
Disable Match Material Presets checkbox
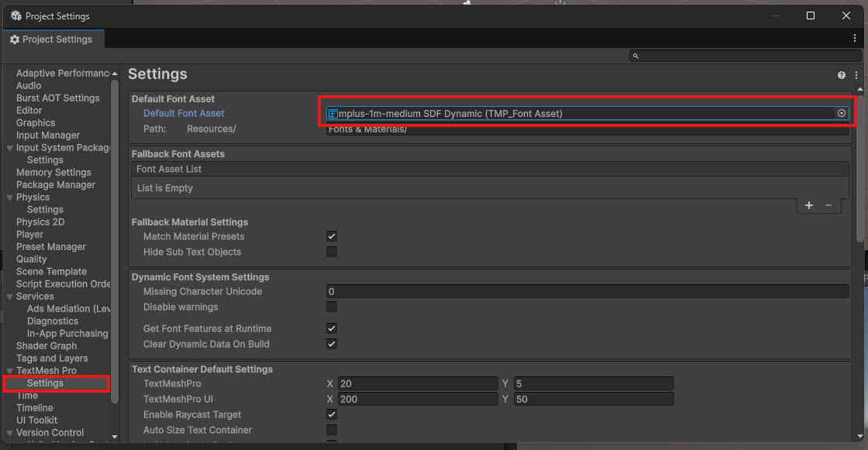tap(332, 236)
